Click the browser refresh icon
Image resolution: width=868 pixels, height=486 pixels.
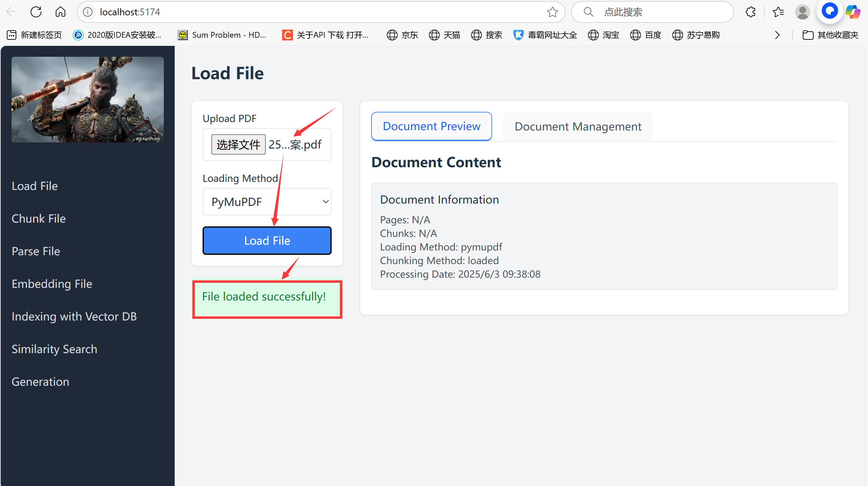tap(36, 12)
